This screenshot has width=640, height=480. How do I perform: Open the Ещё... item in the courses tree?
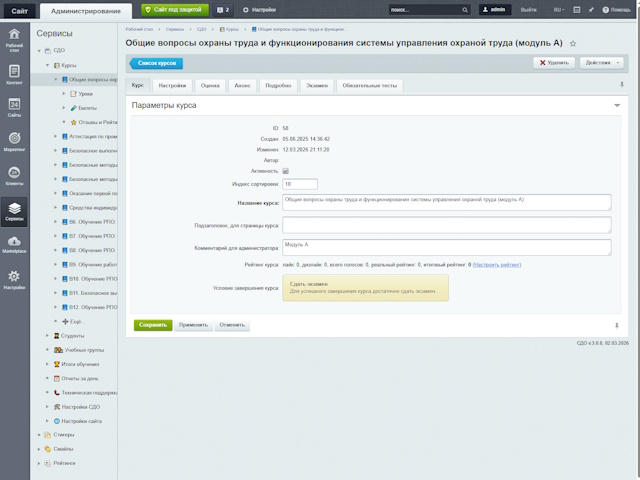pyautogui.click(x=73, y=322)
